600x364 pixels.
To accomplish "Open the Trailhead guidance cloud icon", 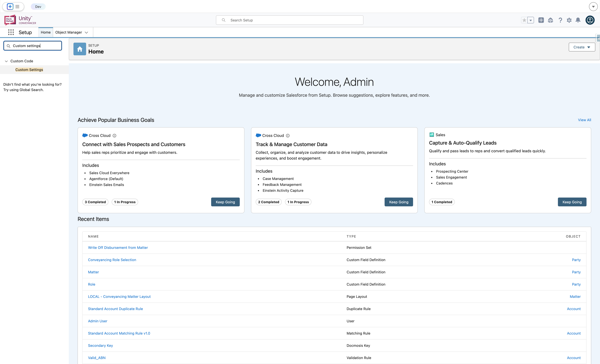I will click(x=550, y=20).
